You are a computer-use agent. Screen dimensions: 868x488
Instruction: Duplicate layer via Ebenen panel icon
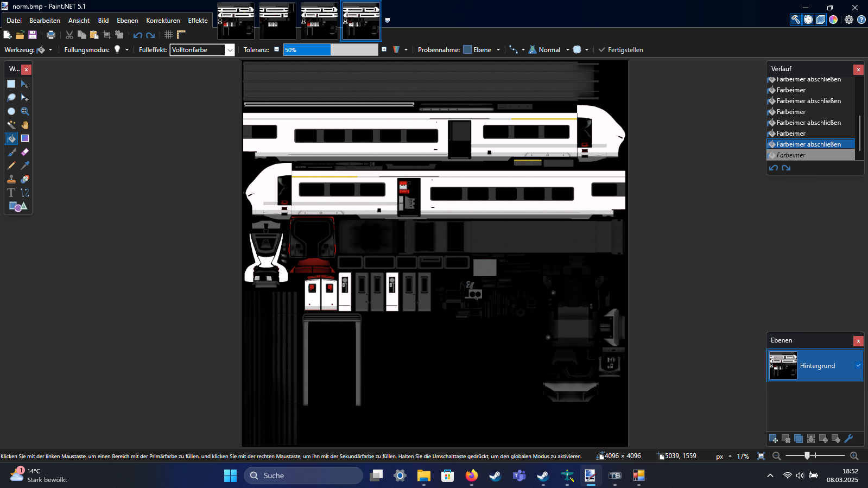[x=799, y=439]
